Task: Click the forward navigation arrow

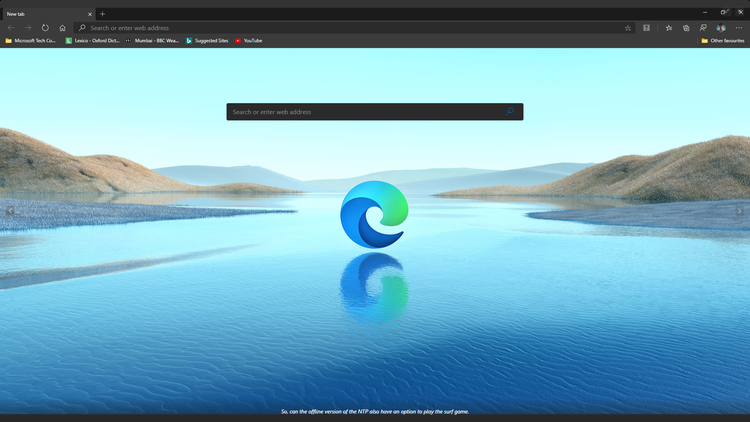Action: click(x=28, y=28)
